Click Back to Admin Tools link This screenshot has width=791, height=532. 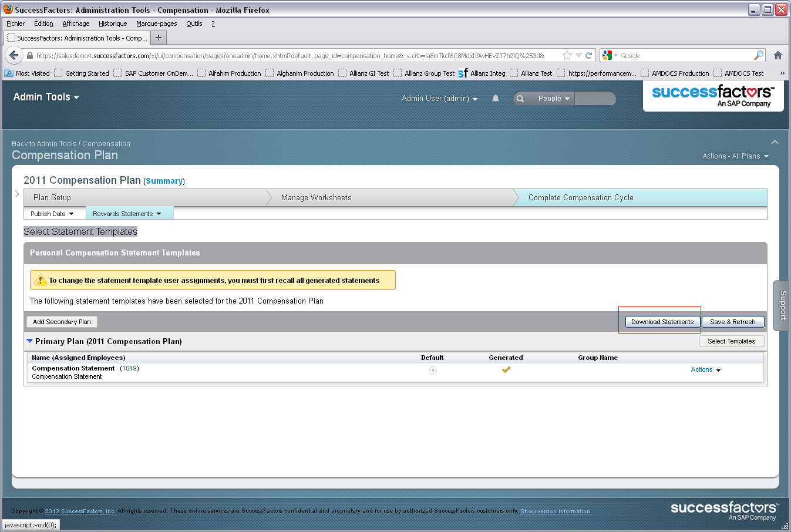(44, 144)
